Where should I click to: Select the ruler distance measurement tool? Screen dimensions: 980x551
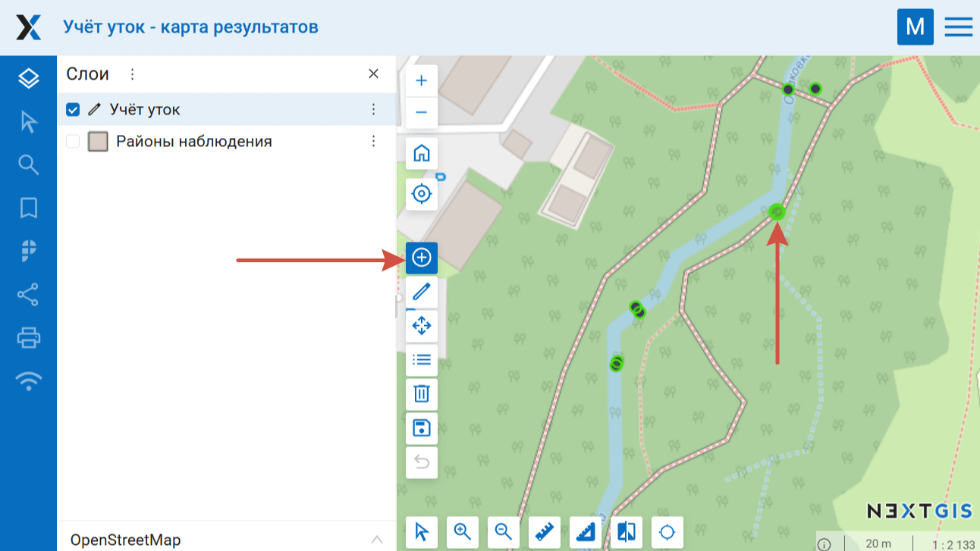(x=544, y=532)
